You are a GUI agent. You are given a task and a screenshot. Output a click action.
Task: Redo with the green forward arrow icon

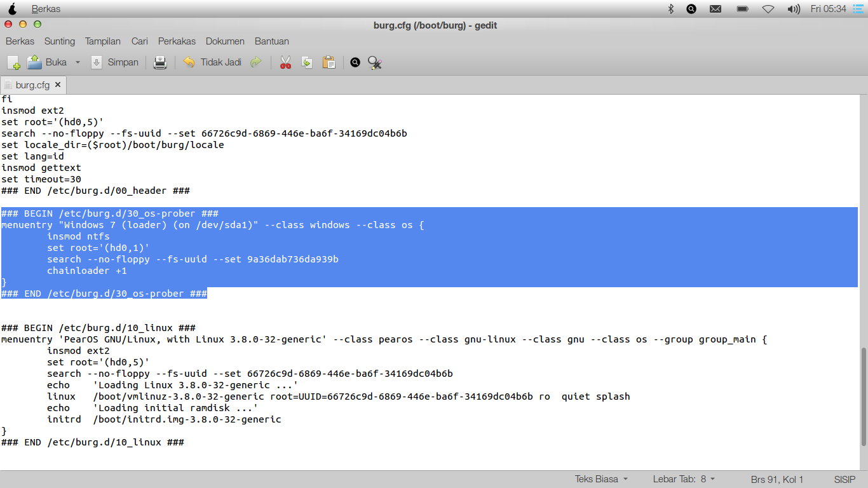tap(256, 62)
